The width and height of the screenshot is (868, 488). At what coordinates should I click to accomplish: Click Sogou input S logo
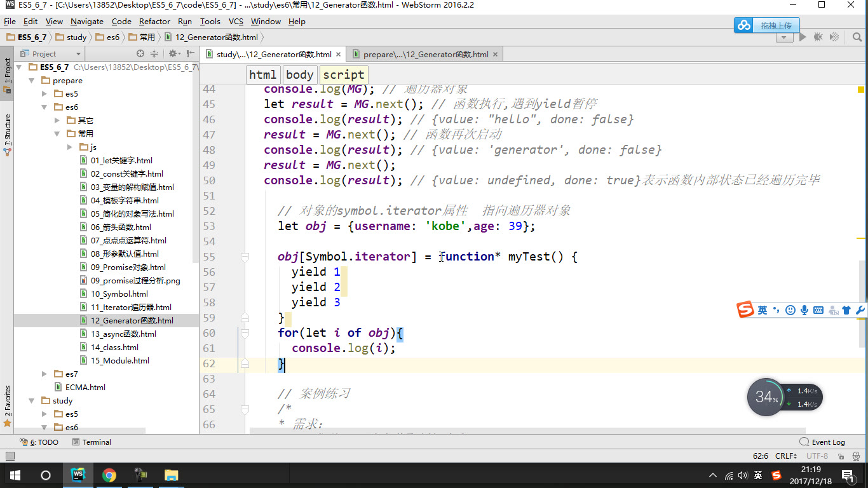coord(745,310)
